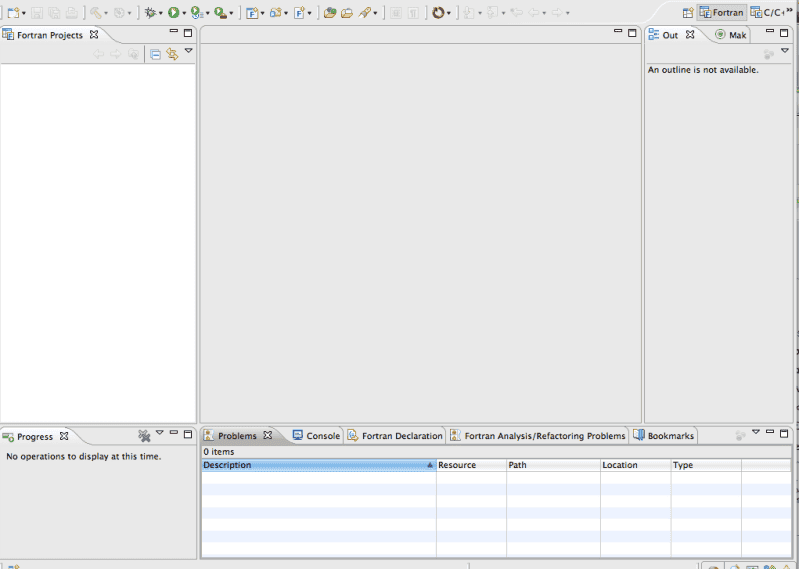Open the Fortran Projects view menu arrow
Viewport: 799px width, 569px height.
188,51
